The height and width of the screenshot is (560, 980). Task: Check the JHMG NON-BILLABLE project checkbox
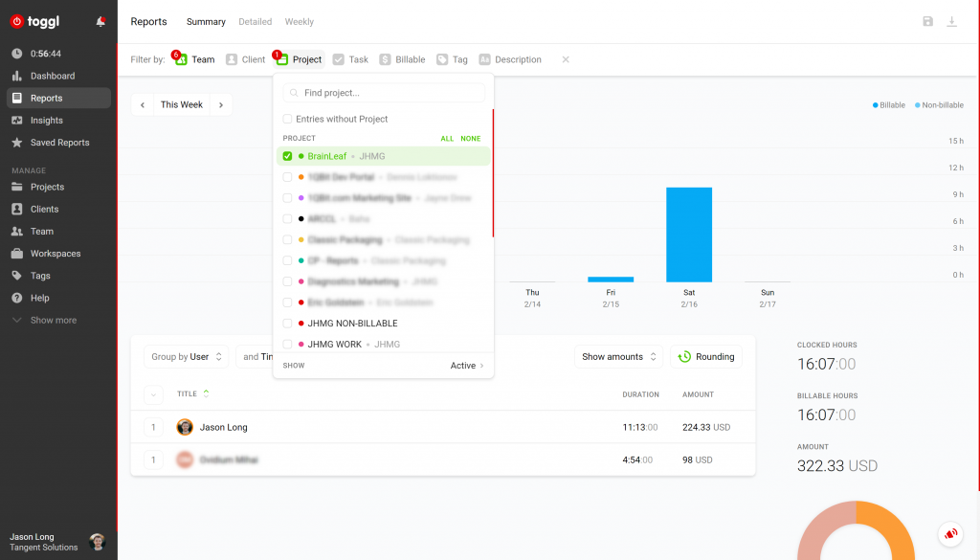tap(287, 324)
